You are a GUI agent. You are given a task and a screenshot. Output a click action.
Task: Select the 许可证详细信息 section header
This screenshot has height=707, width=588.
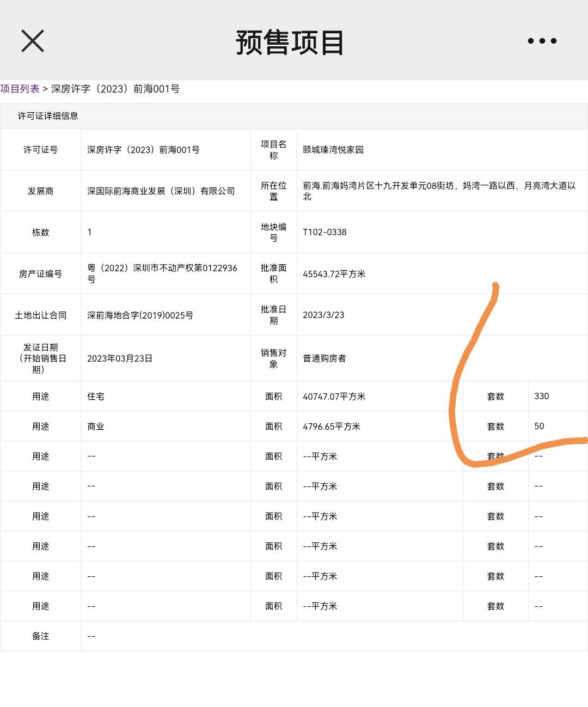click(48, 116)
